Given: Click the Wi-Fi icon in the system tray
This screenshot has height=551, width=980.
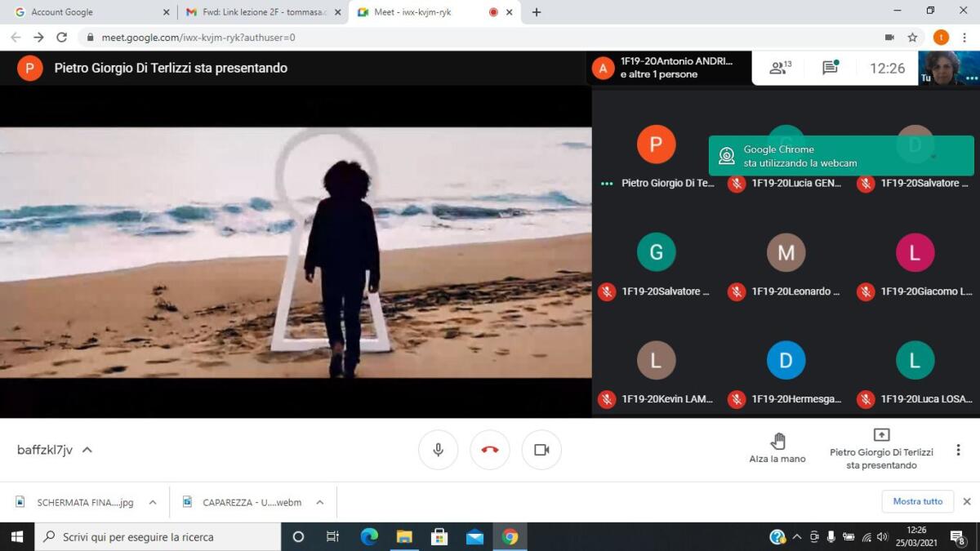Looking at the screenshot, I should point(866,536).
